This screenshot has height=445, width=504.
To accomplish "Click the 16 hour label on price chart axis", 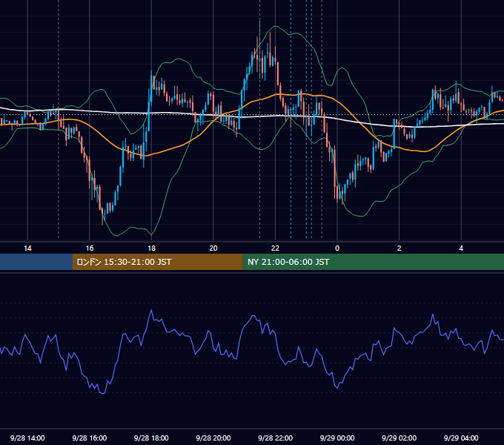I will point(90,248).
